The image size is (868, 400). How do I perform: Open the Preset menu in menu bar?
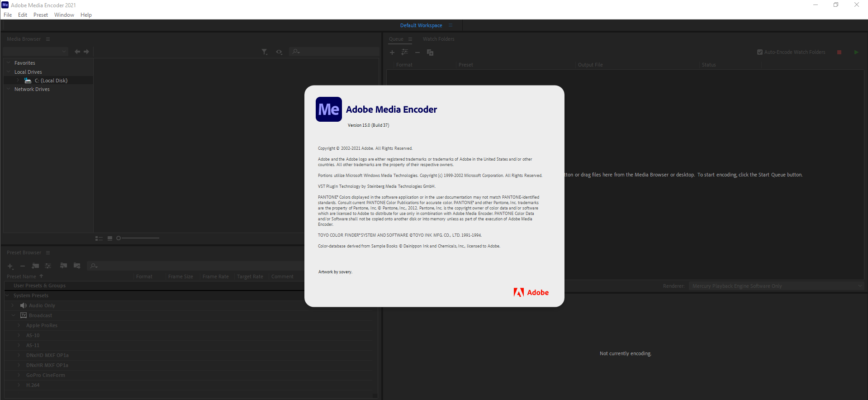[x=40, y=15]
